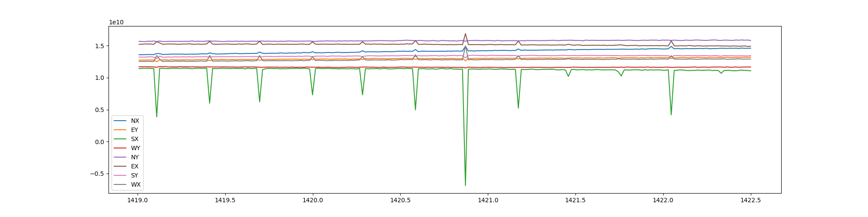Select the SY legend entry text
The height and width of the screenshot is (217, 868).
(135, 175)
